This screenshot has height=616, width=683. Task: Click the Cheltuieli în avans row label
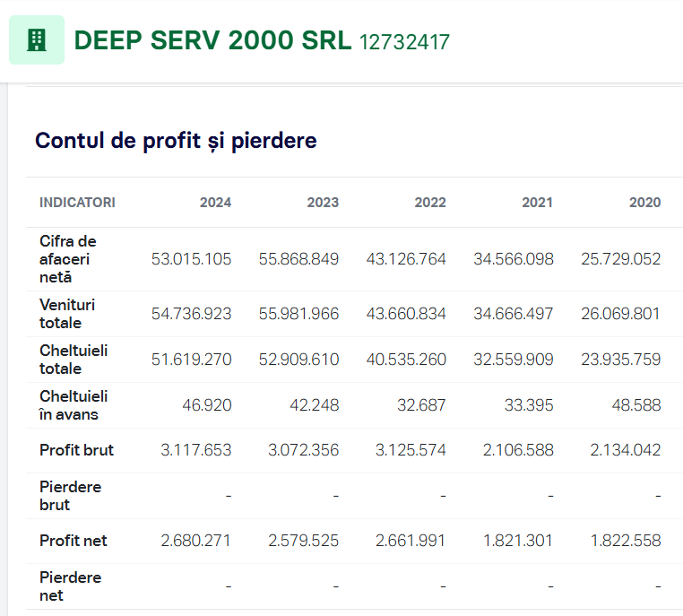(73, 405)
